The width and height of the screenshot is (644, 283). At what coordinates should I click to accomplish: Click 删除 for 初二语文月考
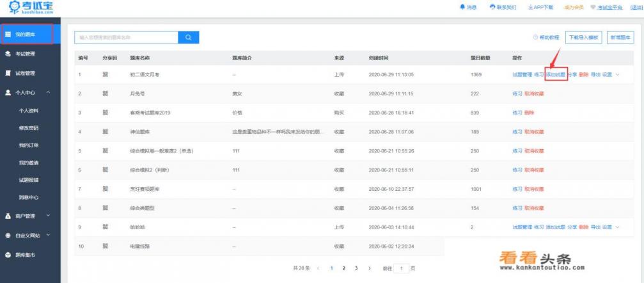[x=584, y=75]
